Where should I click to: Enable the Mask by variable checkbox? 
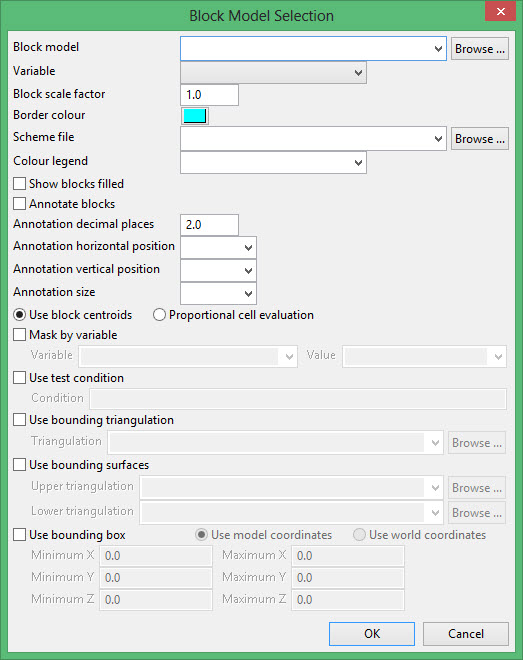click(19, 335)
